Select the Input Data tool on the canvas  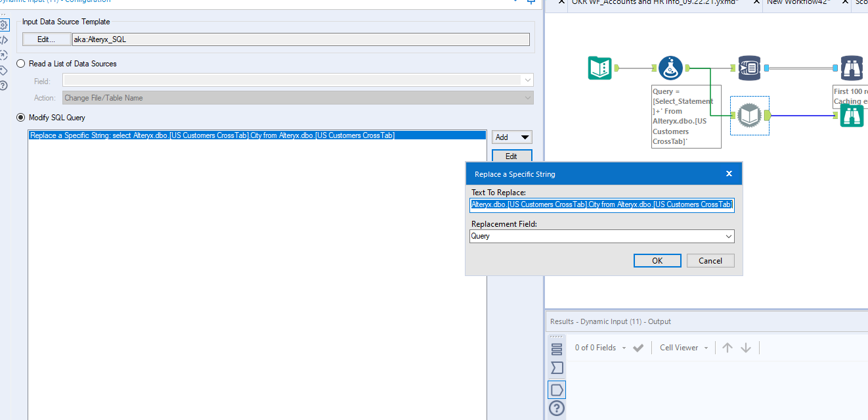pyautogui.click(x=599, y=68)
